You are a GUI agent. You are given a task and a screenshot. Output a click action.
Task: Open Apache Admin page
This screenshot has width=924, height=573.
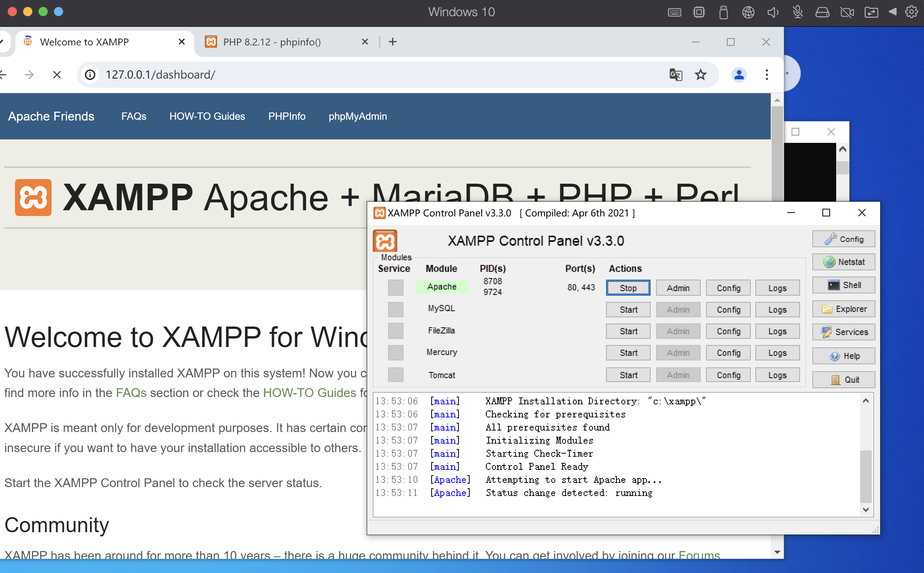coord(678,288)
